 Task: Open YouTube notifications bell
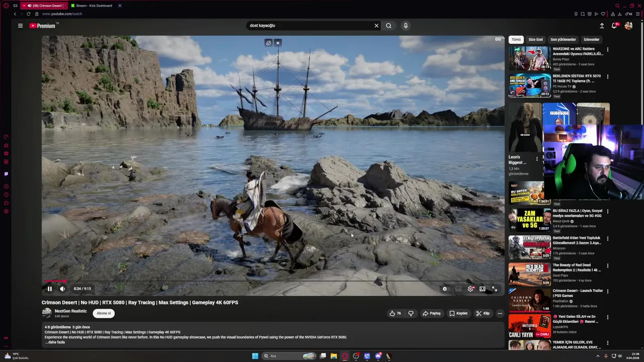(614, 26)
